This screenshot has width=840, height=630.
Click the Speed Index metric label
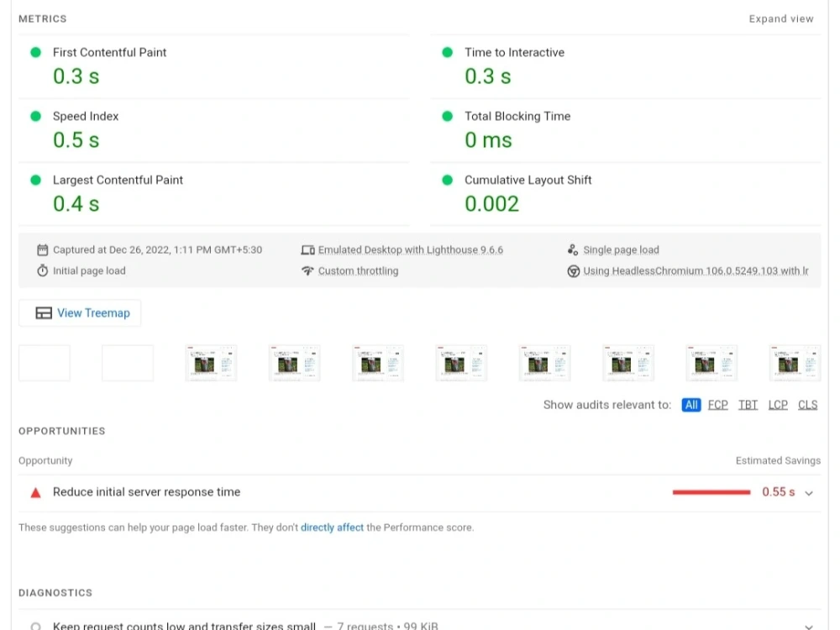pyautogui.click(x=86, y=116)
